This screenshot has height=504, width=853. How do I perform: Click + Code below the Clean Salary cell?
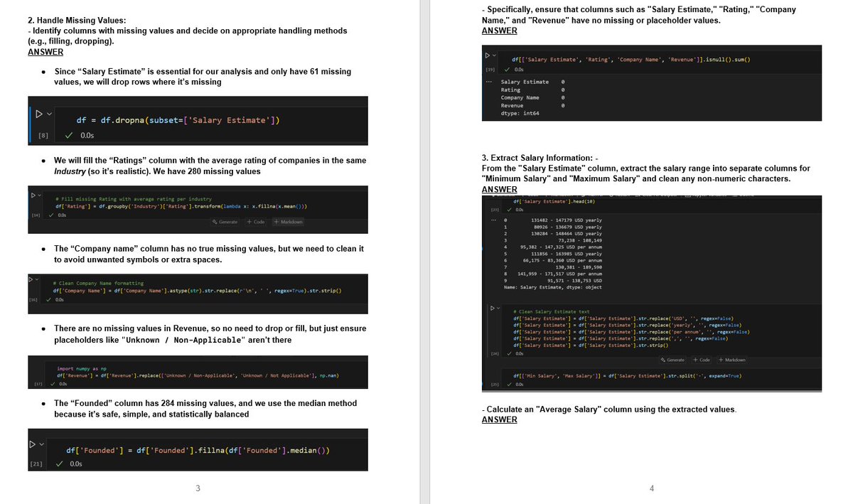tap(703, 360)
